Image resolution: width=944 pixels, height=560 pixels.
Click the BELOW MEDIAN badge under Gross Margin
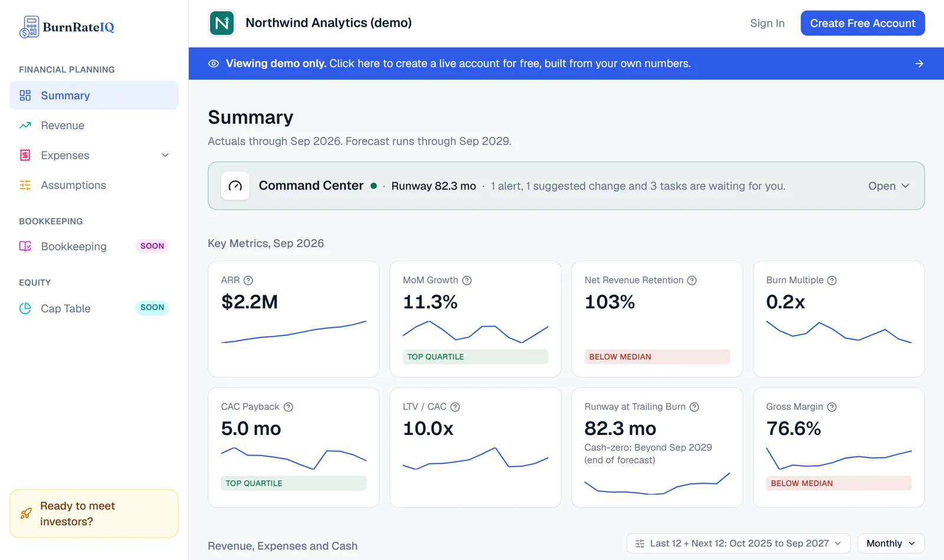pyautogui.click(x=838, y=483)
